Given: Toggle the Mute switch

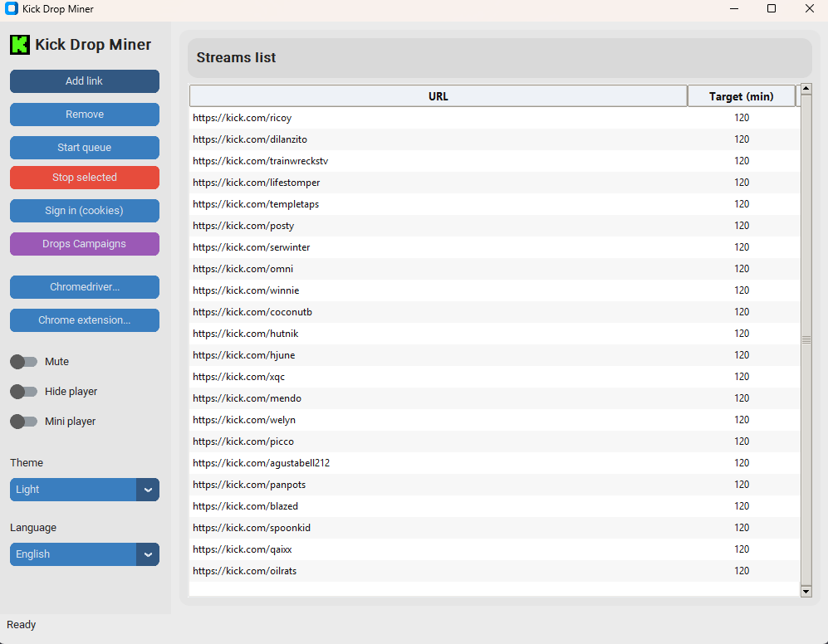Looking at the screenshot, I should coord(24,362).
